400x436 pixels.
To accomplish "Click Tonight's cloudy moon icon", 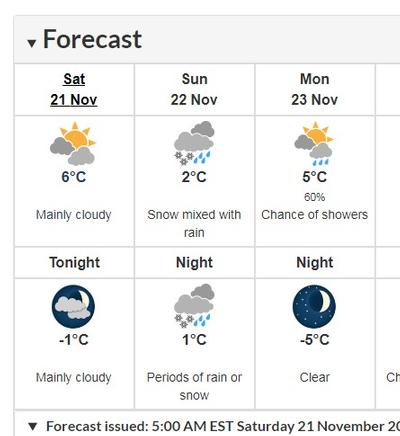I will [x=73, y=306].
